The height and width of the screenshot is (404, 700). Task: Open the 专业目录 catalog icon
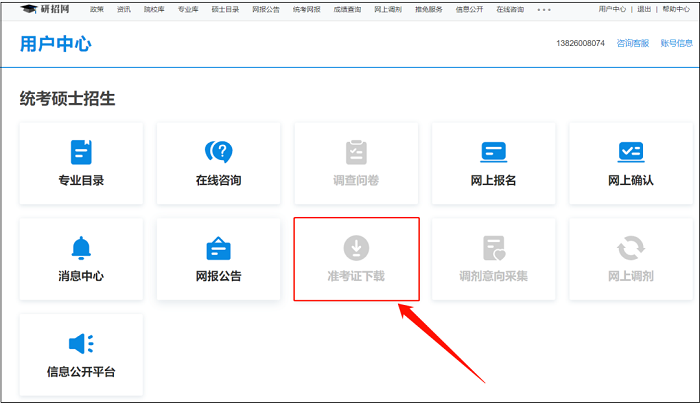coord(81,152)
